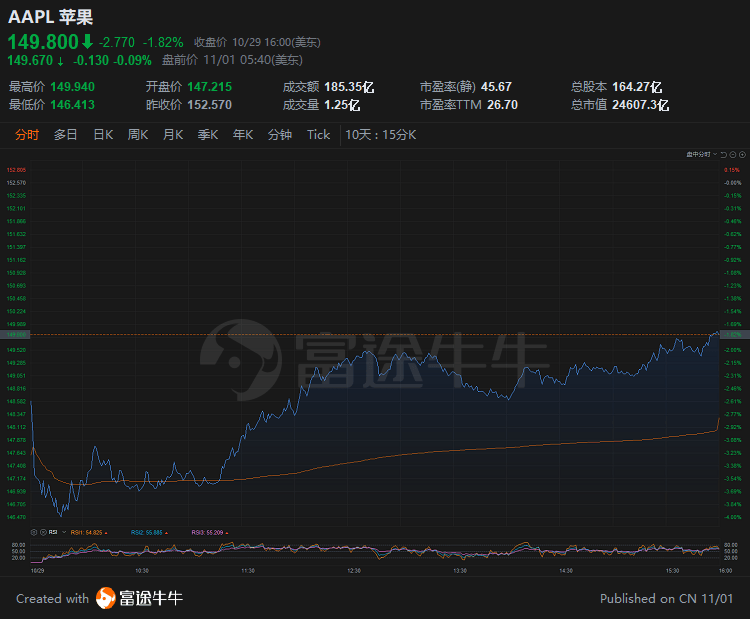Screen dimensions: 750x619
Task: Open RSI indicator settings gear icon
Action: [33, 532]
